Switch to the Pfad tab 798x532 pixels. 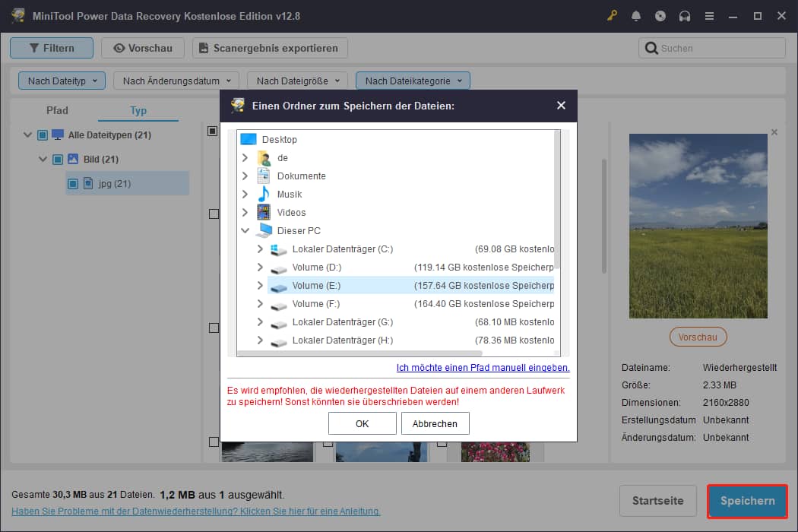57,110
